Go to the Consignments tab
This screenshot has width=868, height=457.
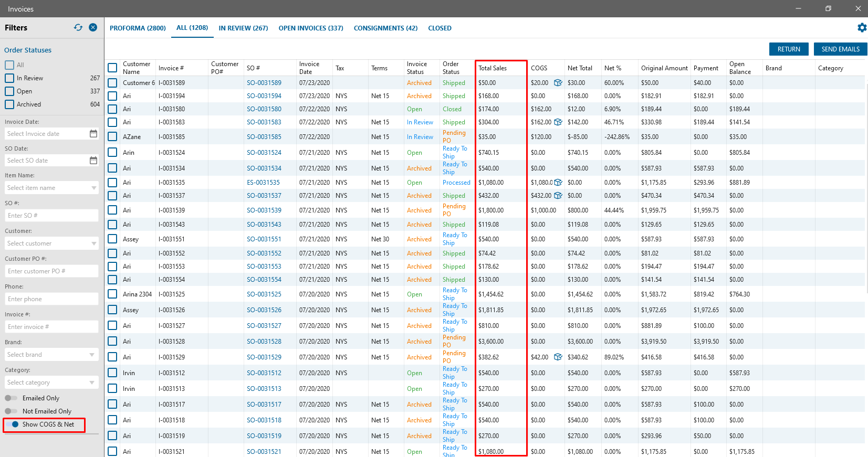[x=385, y=28]
